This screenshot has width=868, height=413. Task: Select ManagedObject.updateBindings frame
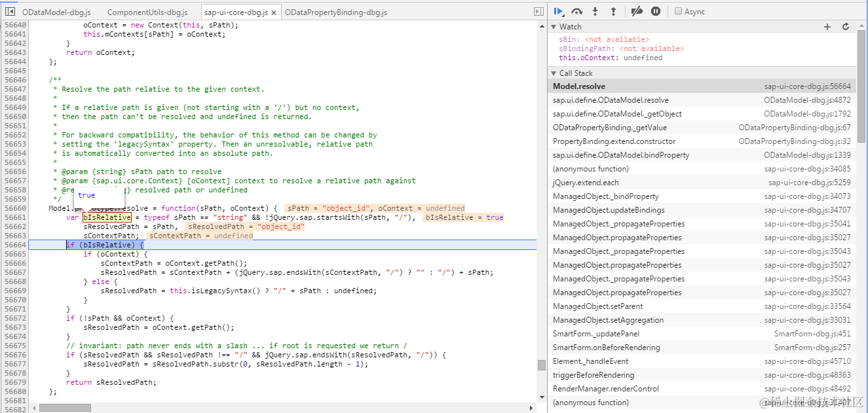(x=702, y=210)
